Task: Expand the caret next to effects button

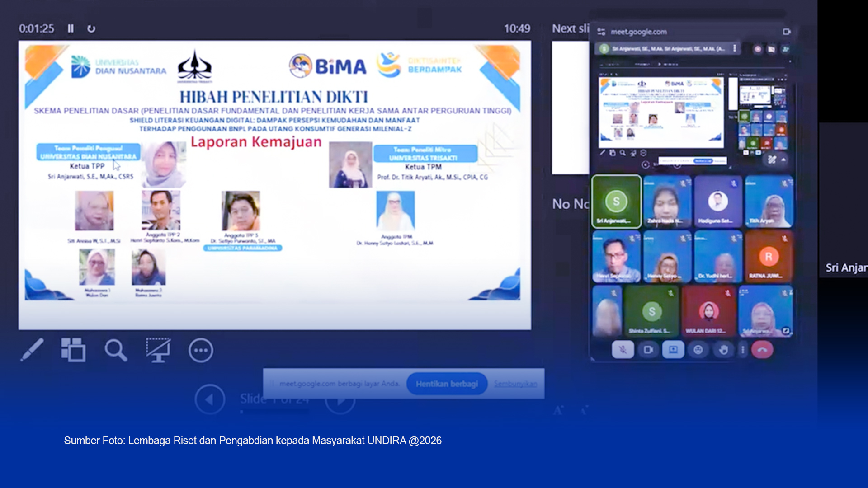Action: (x=783, y=160)
